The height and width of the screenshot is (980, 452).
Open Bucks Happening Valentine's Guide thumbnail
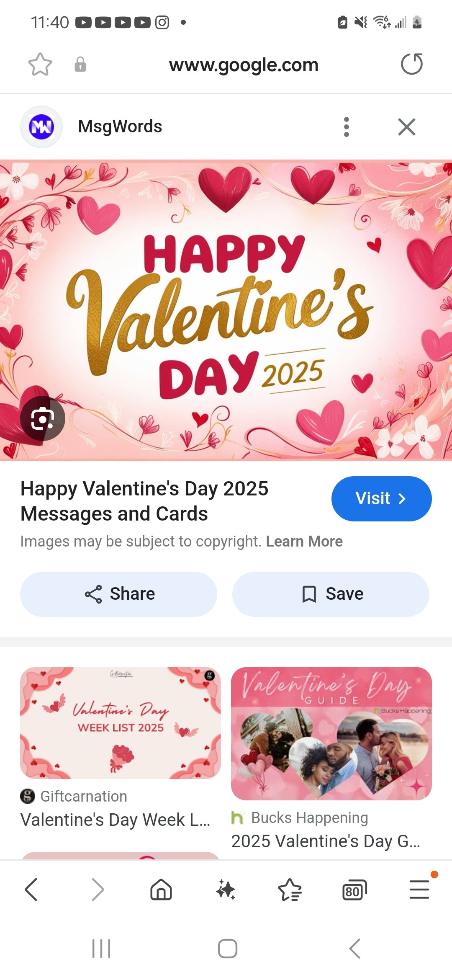click(331, 733)
